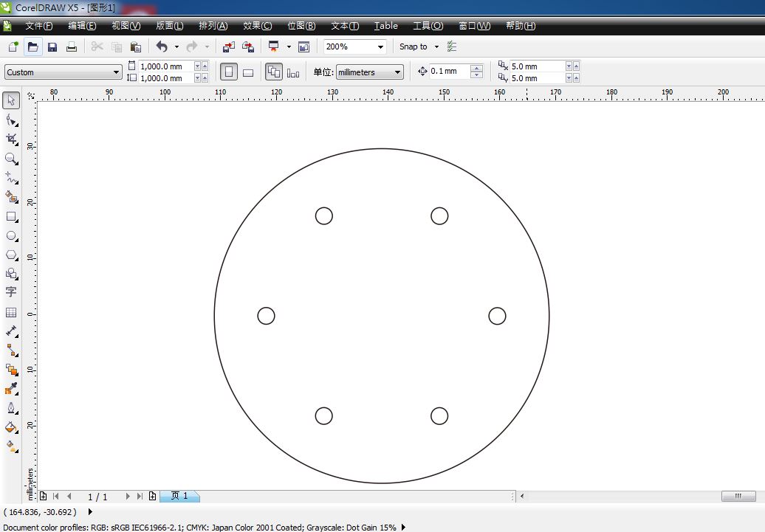Select the Zoom tool
Viewport: 765px width, 532px height.
coord(11,158)
